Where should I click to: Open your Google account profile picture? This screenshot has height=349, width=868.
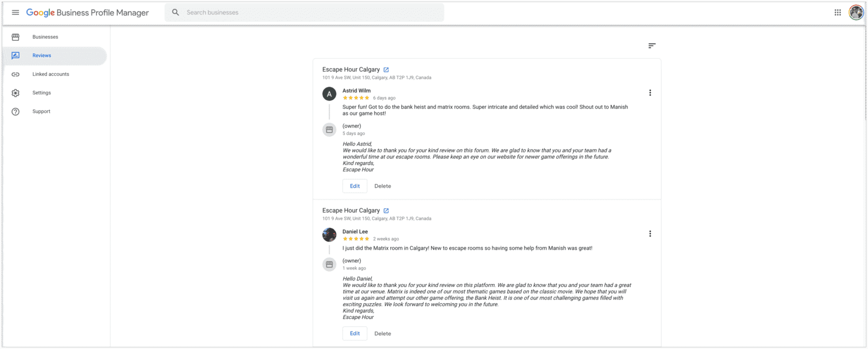coord(856,12)
